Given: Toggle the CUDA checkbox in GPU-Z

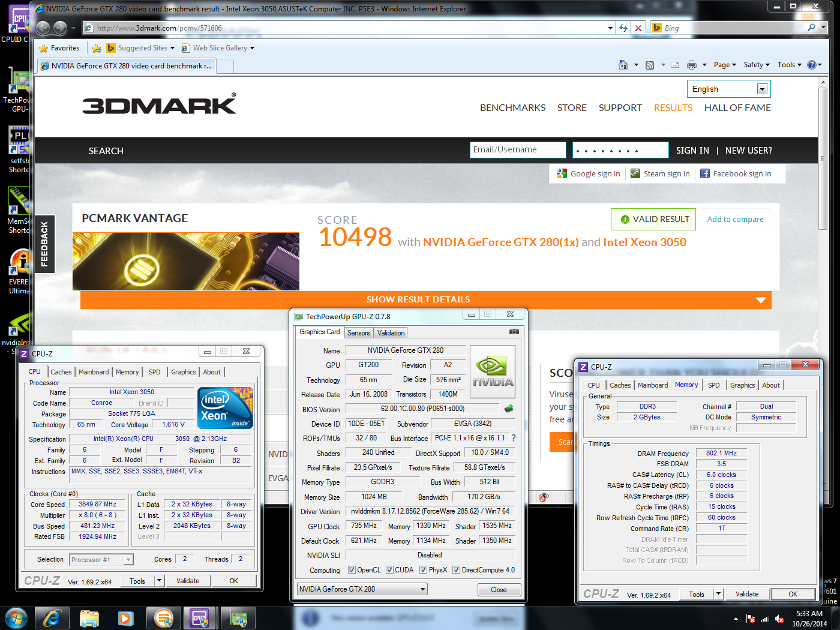Looking at the screenshot, I should [389, 570].
